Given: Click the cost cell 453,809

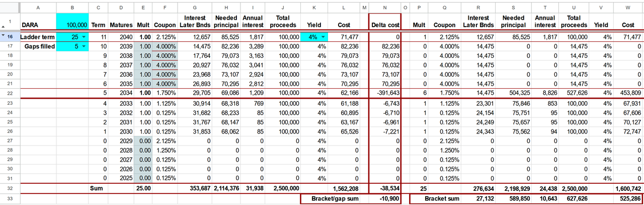Looking at the screenshot, I should pyautogui.click(x=628, y=93).
